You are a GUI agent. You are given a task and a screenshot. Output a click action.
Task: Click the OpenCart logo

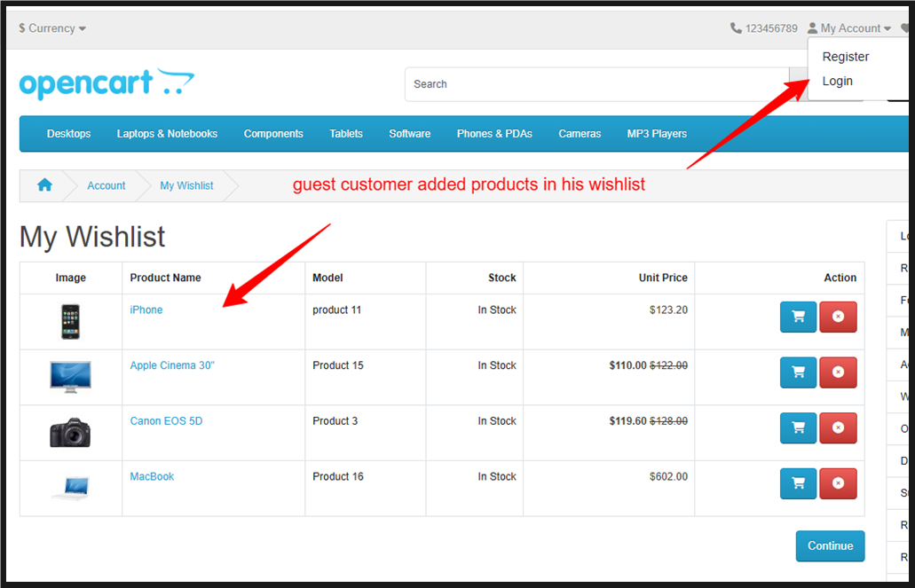[106, 84]
